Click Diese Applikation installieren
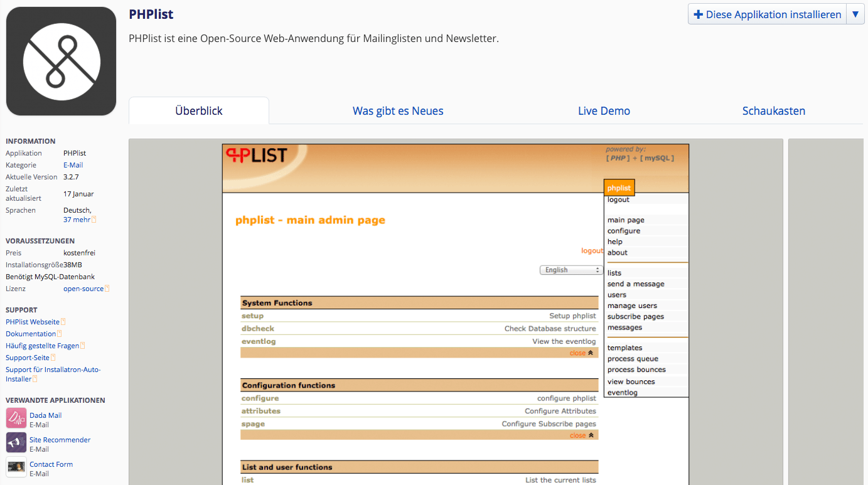Viewport: 868px width, 485px height. 766,14
